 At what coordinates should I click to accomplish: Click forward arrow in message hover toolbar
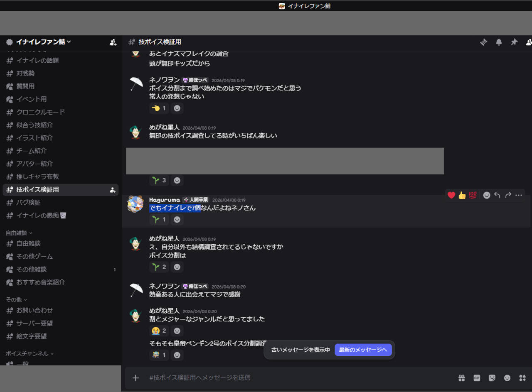click(x=508, y=195)
